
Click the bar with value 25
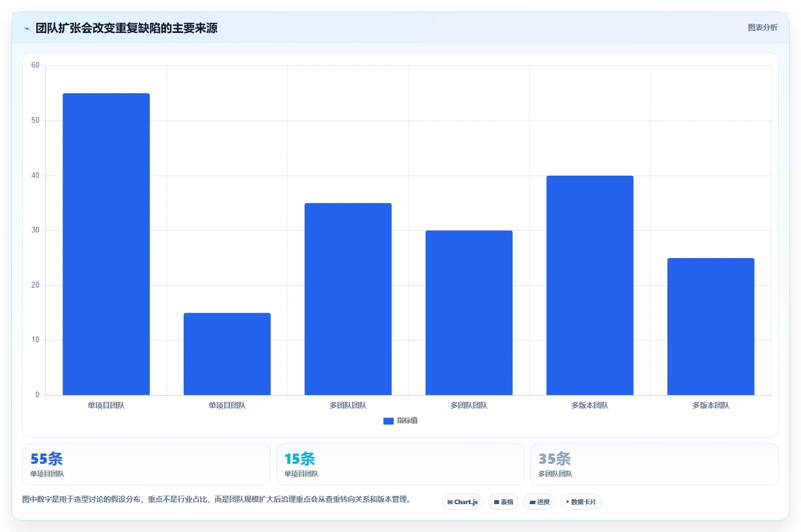pyautogui.click(x=711, y=326)
